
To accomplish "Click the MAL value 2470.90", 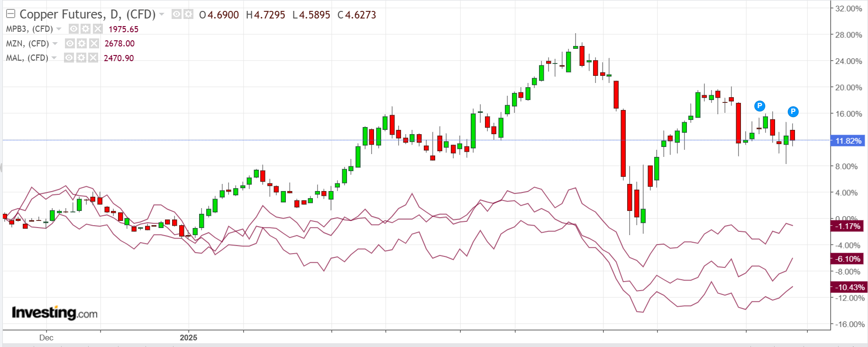I will click(119, 58).
